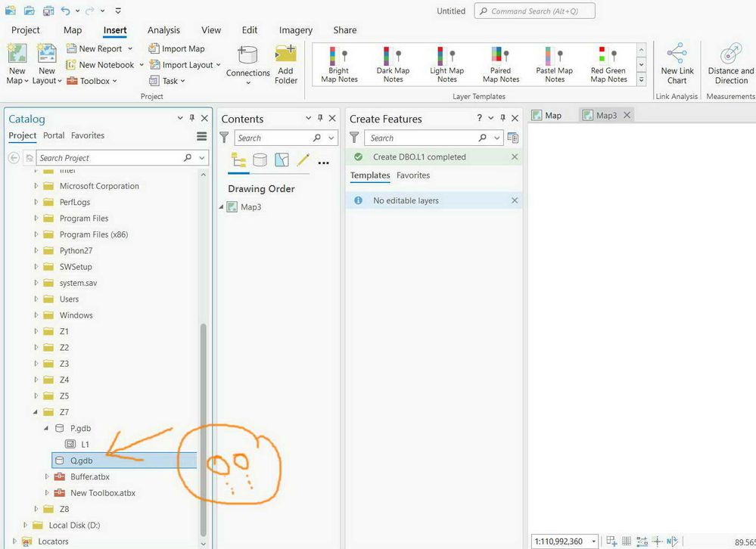Collapse the P.gdb geodatabase
Viewport: 756px width, 549px height.
pyautogui.click(x=46, y=428)
